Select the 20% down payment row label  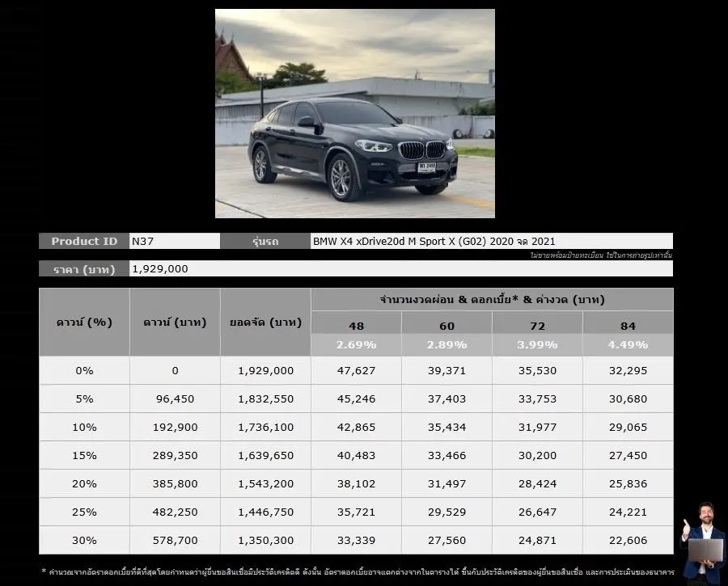84,483
